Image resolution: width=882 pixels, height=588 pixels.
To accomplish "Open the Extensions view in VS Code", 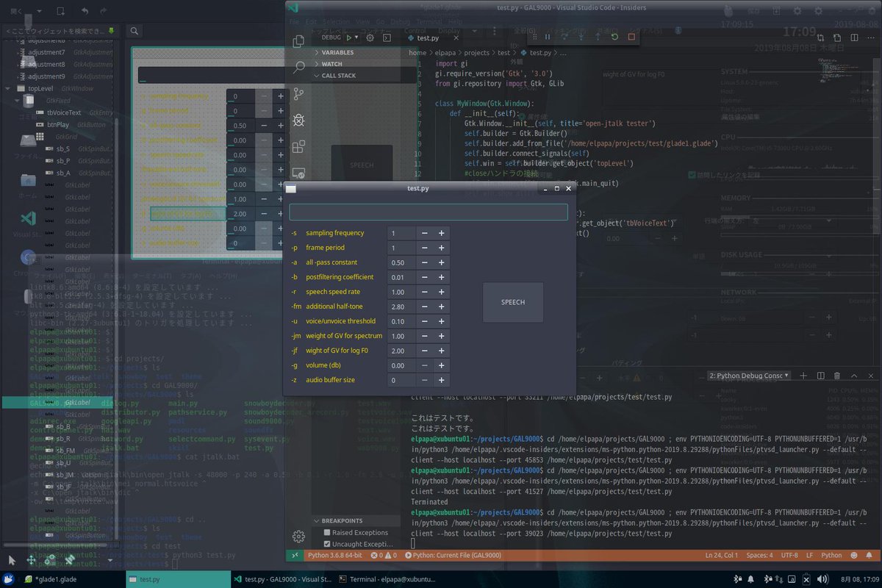I will [298, 146].
